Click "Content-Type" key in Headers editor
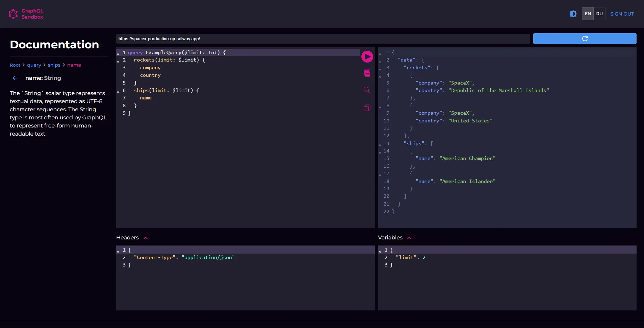The image size is (644, 328). click(155, 257)
